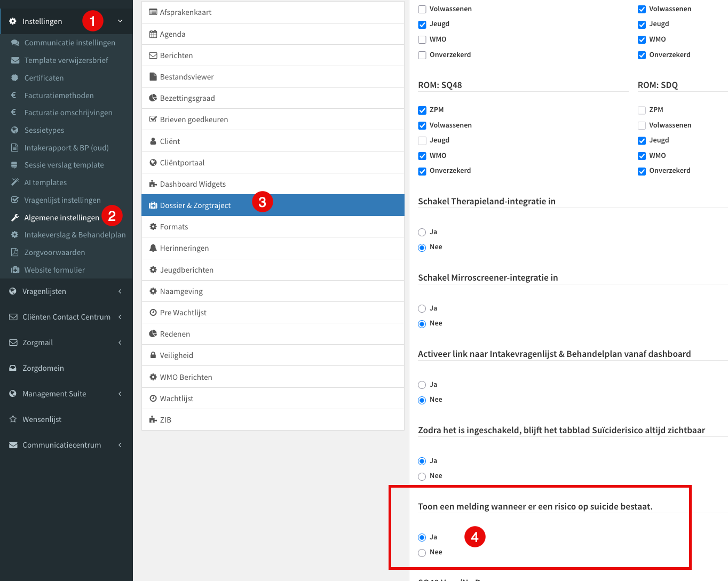728x581 pixels.
Task: Click the medkit icon for Website formulier
Action: pos(15,270)
